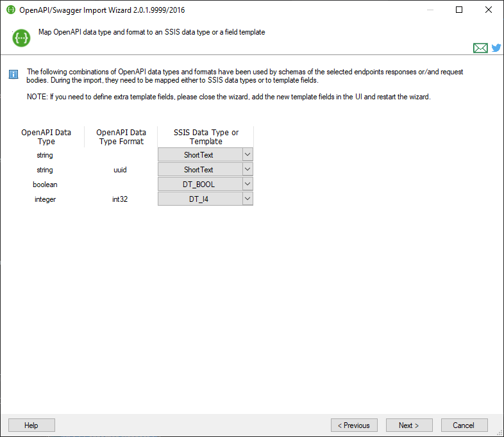The image size is (504, 437).
Task: Click the OpenAPI Data Type Format header
Action: pos(121,136)
